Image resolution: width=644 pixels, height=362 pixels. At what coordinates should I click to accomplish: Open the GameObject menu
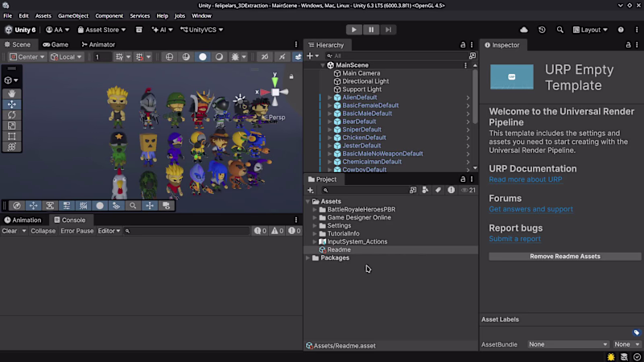[x=73, y=15]
